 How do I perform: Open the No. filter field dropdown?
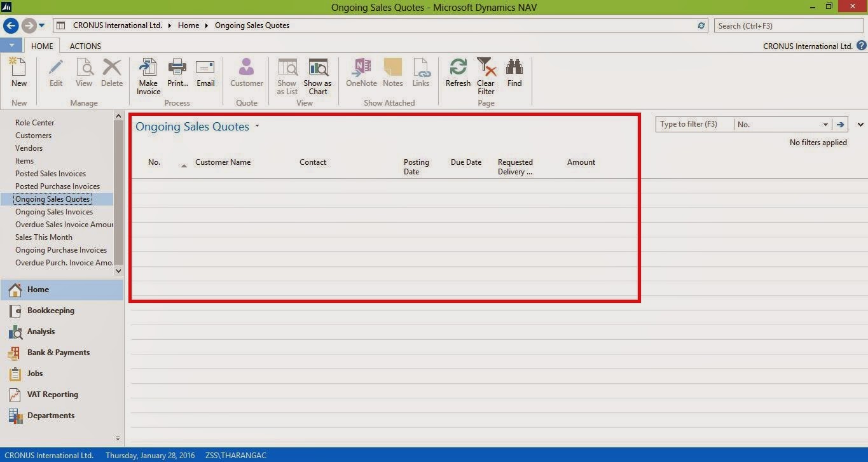[x=825, y=125]
